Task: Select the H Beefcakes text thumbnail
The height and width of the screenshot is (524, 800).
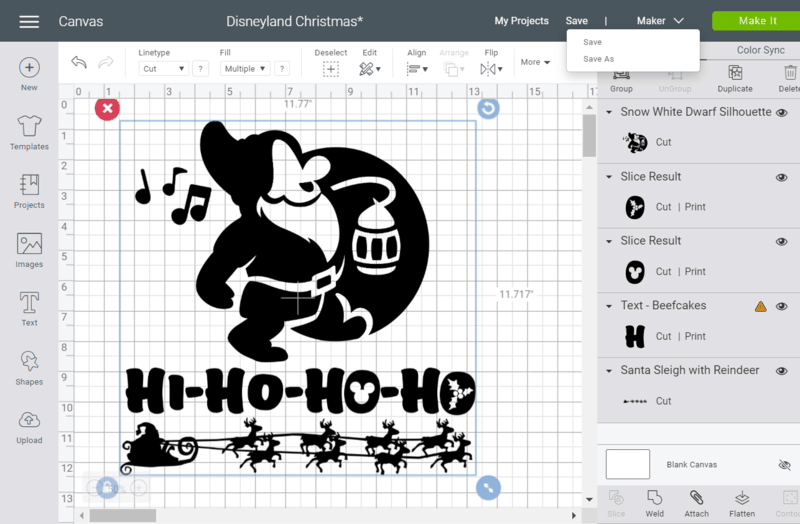Action: 635,336
